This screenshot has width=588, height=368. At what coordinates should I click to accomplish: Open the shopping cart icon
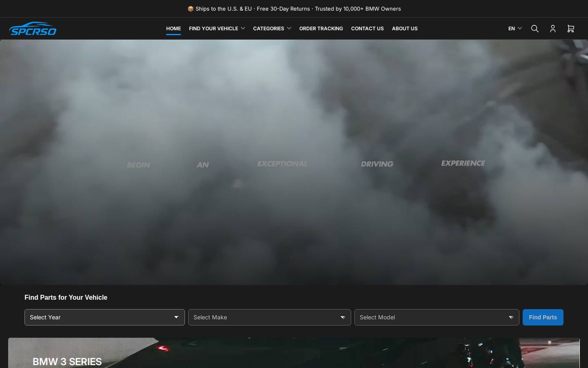(570, 29)
